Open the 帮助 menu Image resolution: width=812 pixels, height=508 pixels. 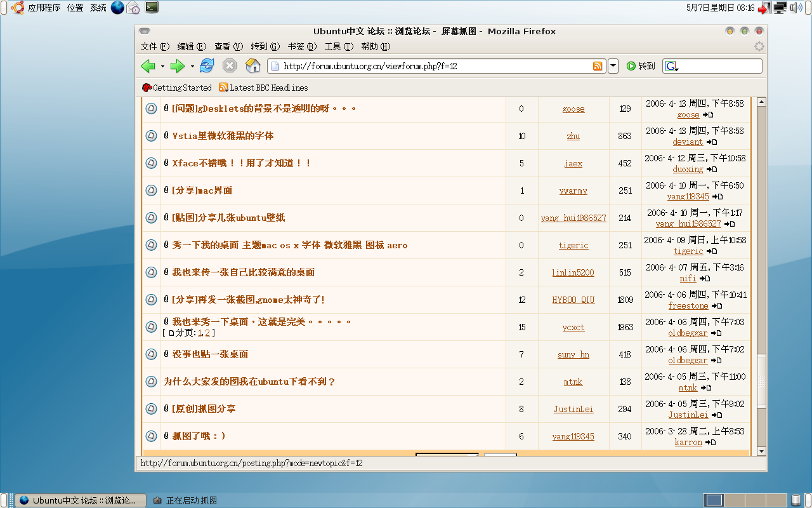point(376,46)
